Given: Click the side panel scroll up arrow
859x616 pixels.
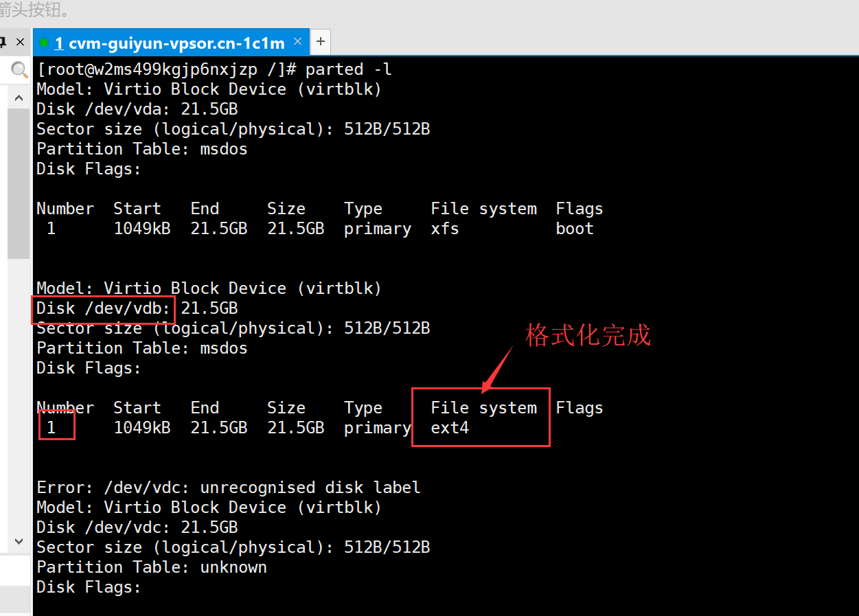Looking at the screenshot, I should (19, 98).
